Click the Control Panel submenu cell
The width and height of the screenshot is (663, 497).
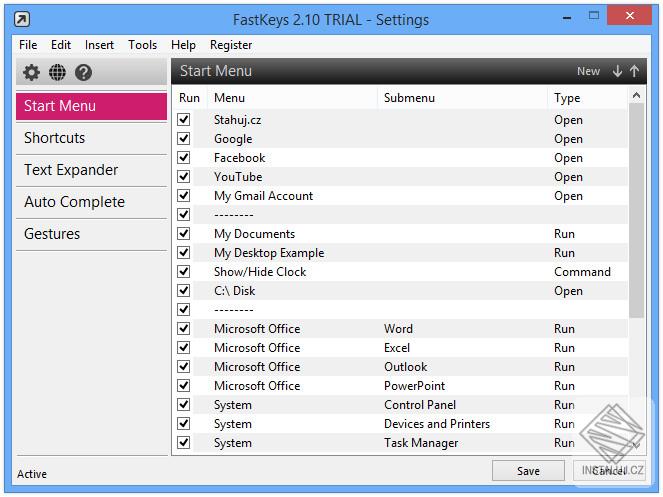click(x=420, y=405)
